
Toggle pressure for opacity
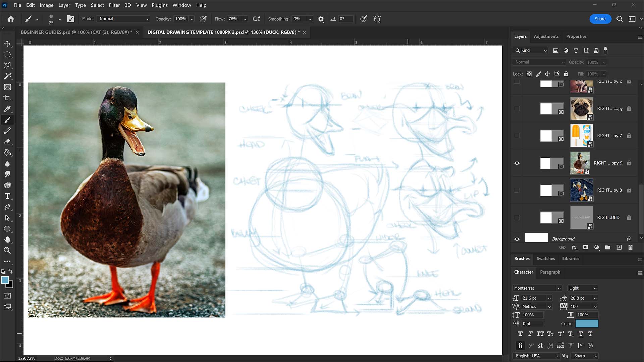[x=203, y=19]
